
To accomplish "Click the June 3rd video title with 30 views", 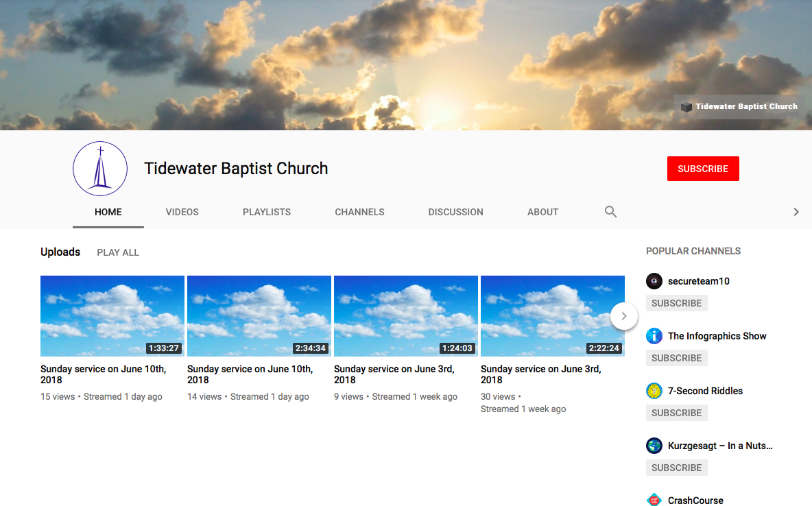I will (540, 374).
